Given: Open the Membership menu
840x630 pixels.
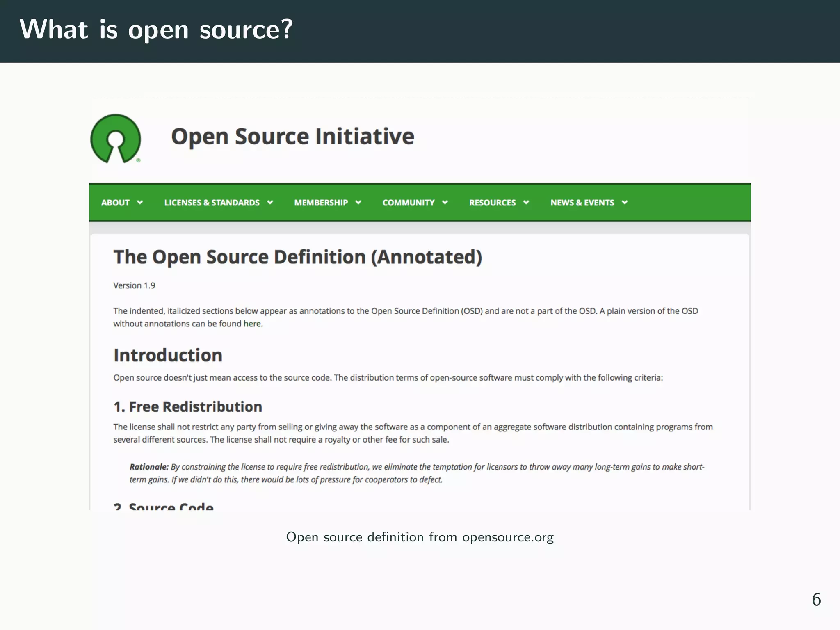Looking at the screenshot, I should coord(321,203).
